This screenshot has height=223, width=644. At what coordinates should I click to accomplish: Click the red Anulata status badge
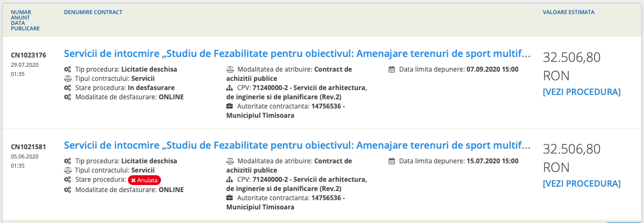tap(145, 180)
